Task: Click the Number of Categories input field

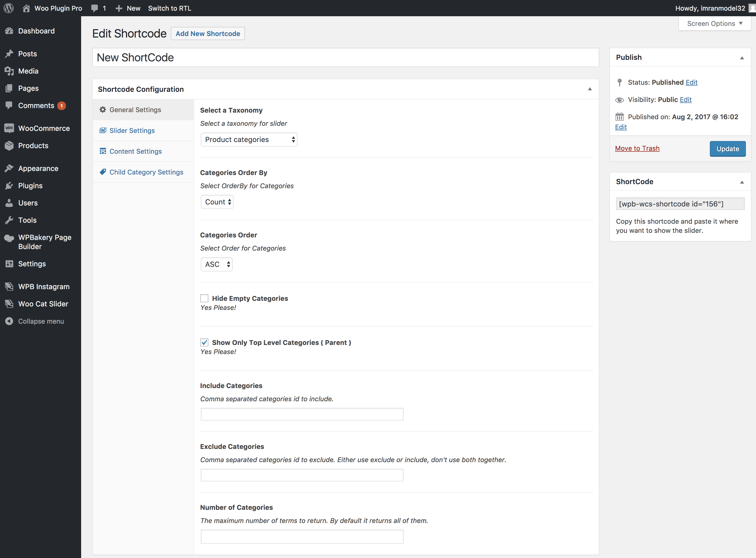Action: (302, 536)
